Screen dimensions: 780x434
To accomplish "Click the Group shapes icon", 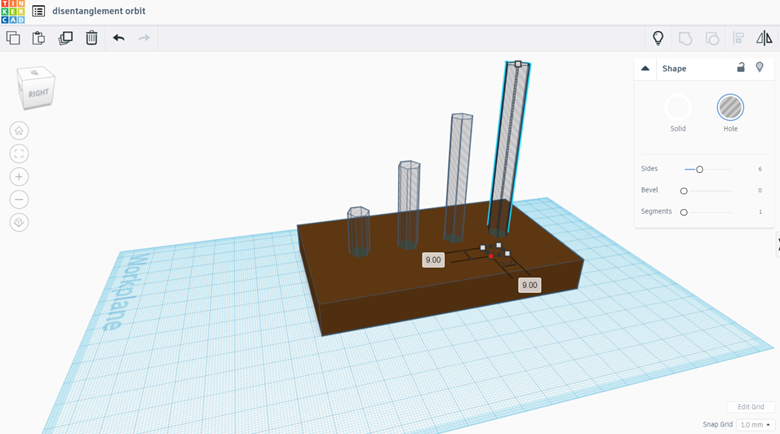I will pyautogui.click(x=685, y=38).
